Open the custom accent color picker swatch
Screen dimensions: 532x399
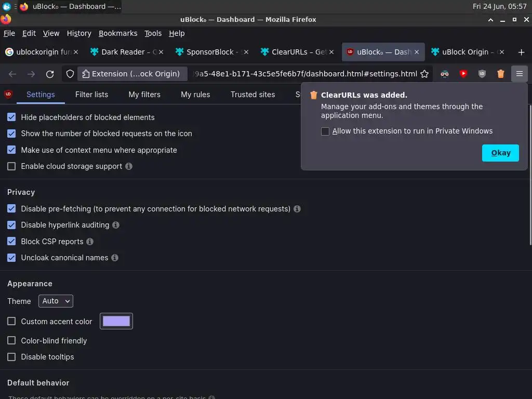[116, 321]
